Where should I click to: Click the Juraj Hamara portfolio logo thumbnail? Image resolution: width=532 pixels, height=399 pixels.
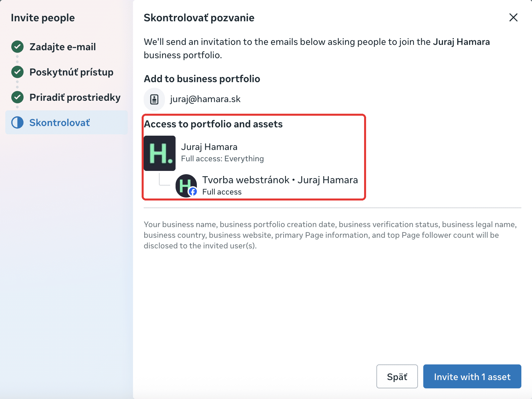tap(160, 153)
